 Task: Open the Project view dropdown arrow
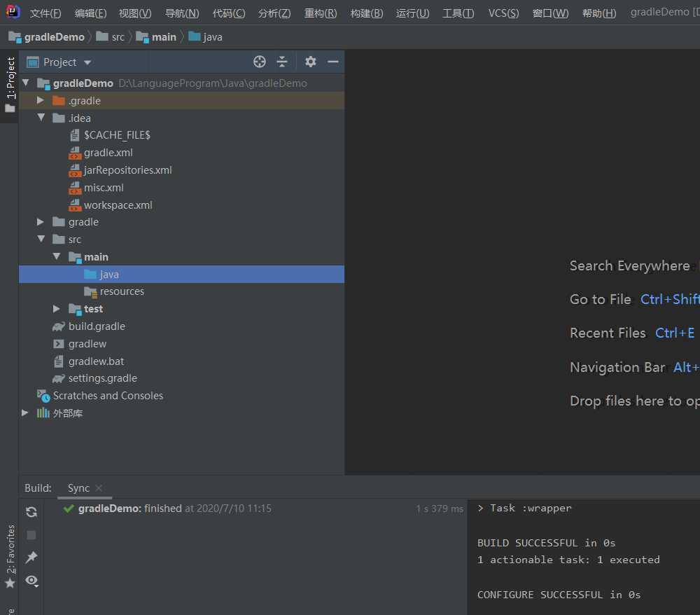pos(87,62)
